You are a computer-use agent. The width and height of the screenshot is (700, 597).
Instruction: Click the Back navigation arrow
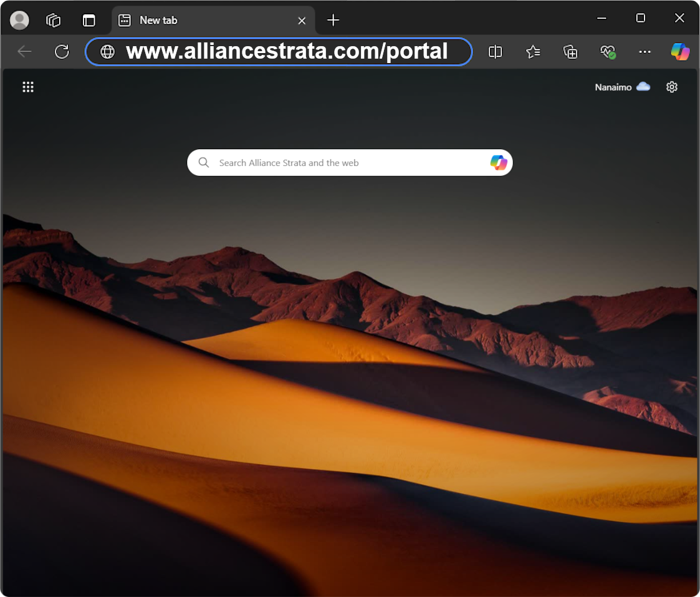tap(24, 52)
